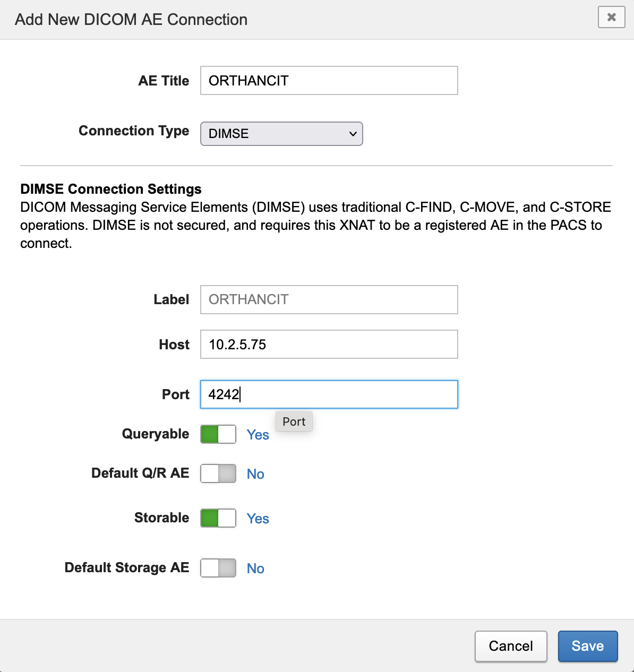Viewport: 634px width, 672px height.
Task: Click the DIMSE Connection Settings heading
Action: tap(111, 189)
